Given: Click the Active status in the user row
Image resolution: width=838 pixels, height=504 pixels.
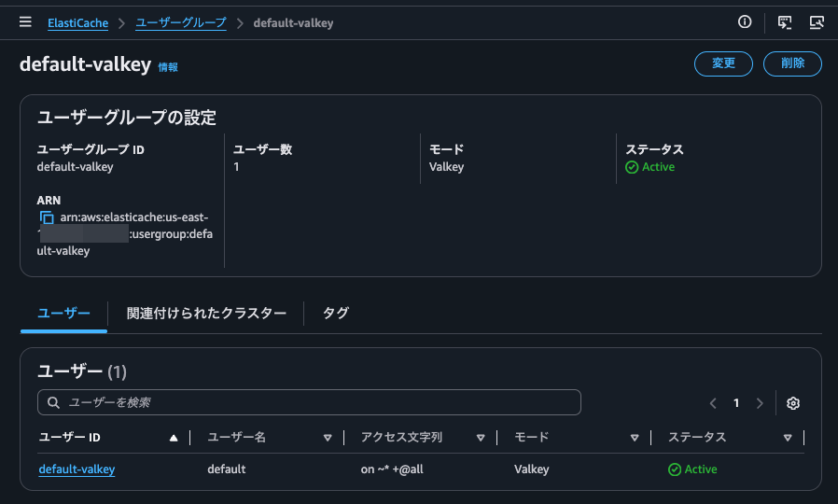Looking at the screenshot, I should pyautogui.click(x=692, y=469).
